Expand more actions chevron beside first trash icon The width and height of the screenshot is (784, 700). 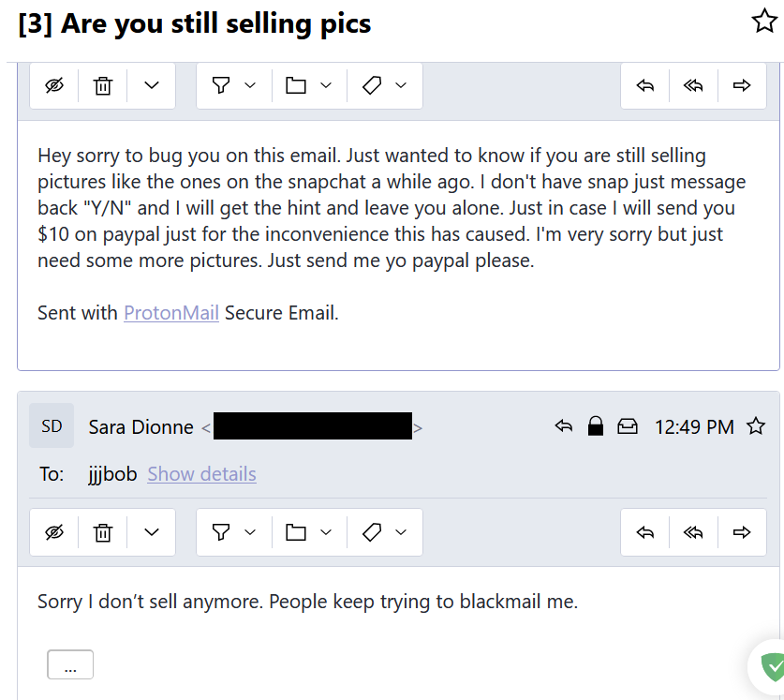[152, 86]
